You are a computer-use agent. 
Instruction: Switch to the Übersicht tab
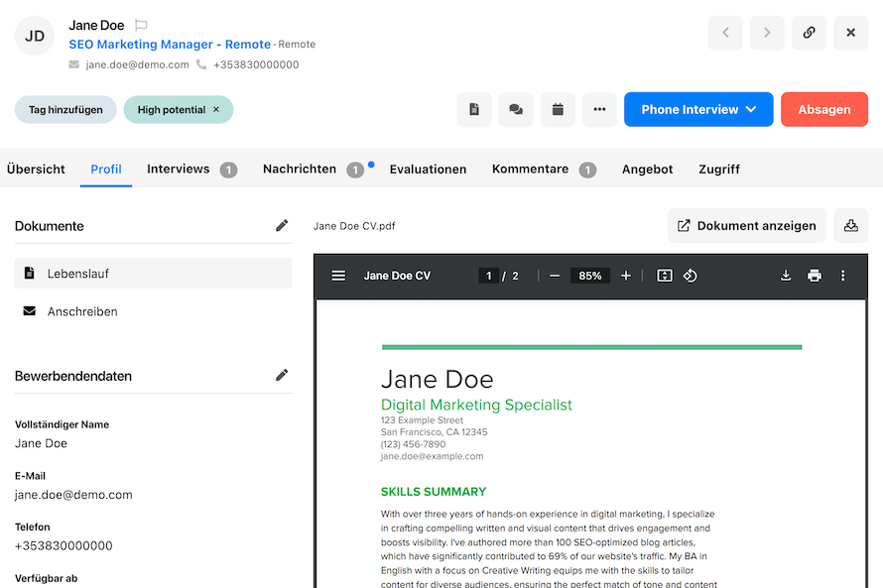[36, 170]
